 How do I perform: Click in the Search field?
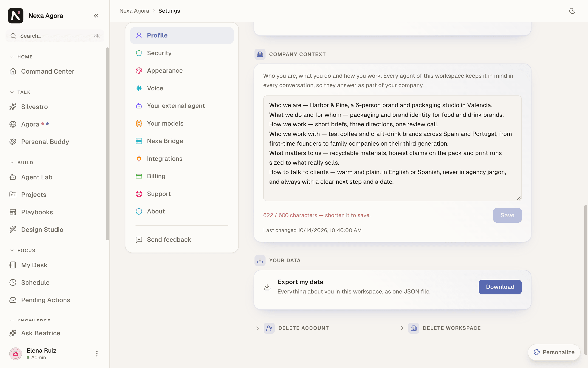(55, 36)
